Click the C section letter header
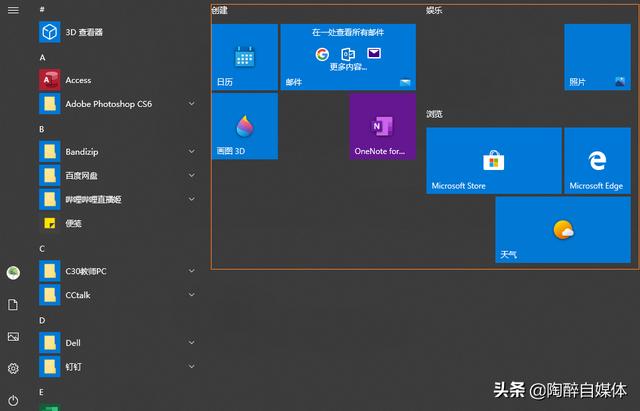This screenshot has height=411, width=640. tap(42, 249)
